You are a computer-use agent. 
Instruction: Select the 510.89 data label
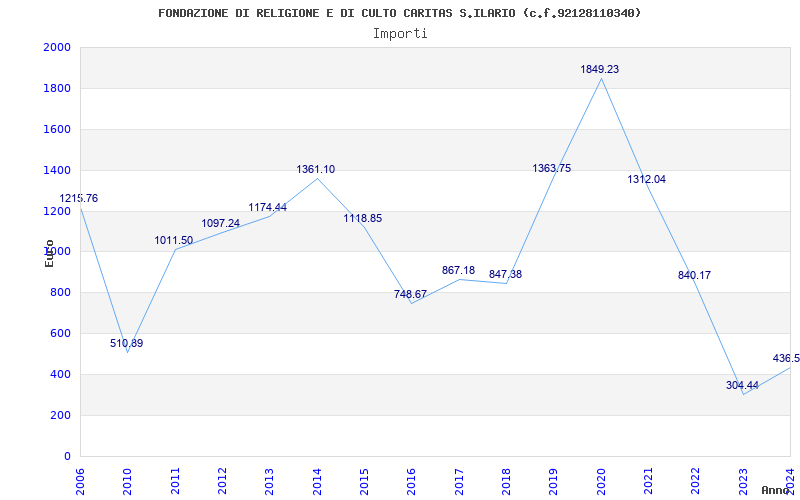coord(127,343)
